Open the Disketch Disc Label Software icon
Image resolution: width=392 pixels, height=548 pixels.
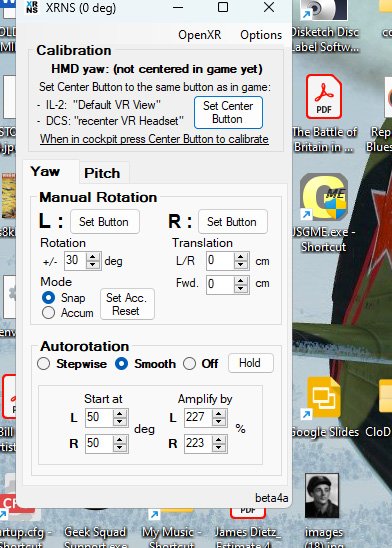coord(324,10)
